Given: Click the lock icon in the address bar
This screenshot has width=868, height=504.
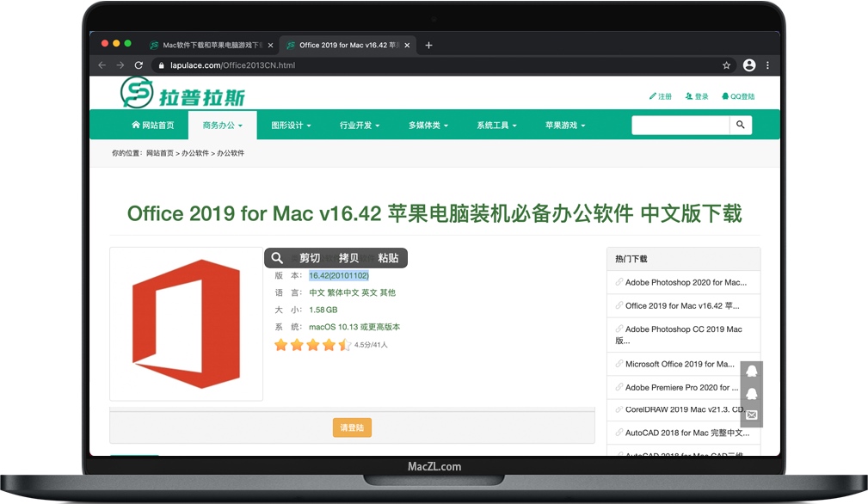Looking at the screenshot, I should pos(160,65).
